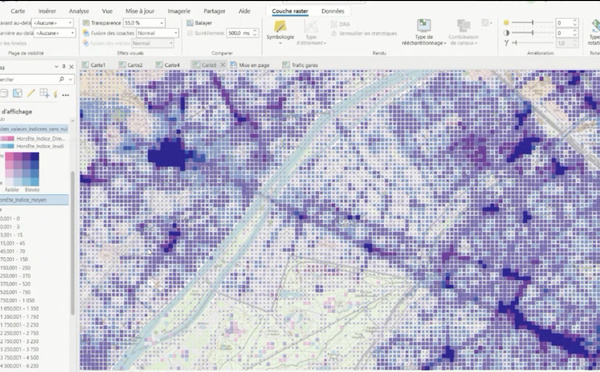Viewport: 600px width, 372px height.
Task: Open the Imagerie ribbon tab
Action: [x=179, y=11]
